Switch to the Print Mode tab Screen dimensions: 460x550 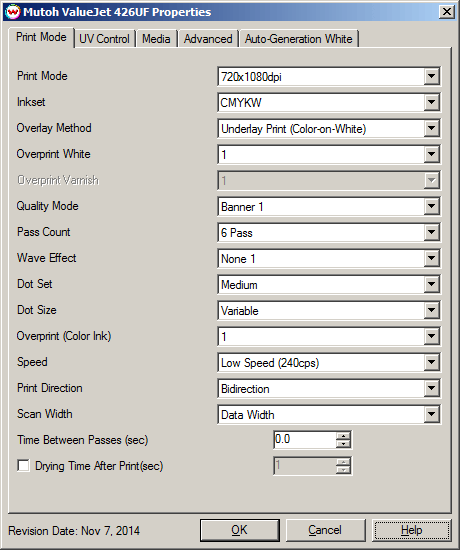41,37
